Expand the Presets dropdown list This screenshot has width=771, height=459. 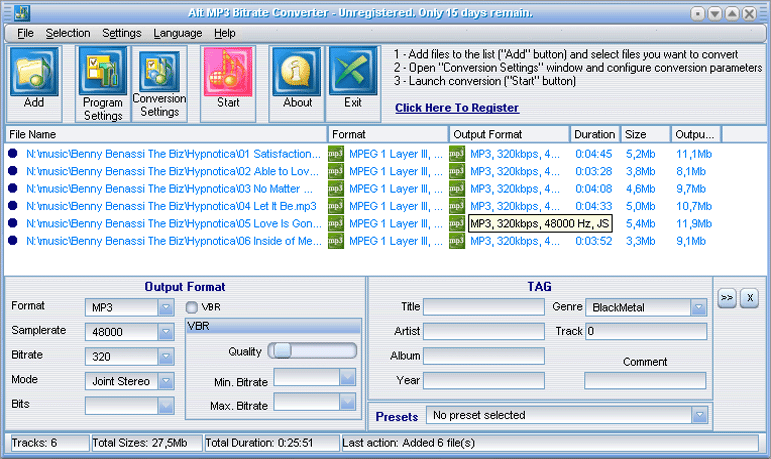[700, 415]
